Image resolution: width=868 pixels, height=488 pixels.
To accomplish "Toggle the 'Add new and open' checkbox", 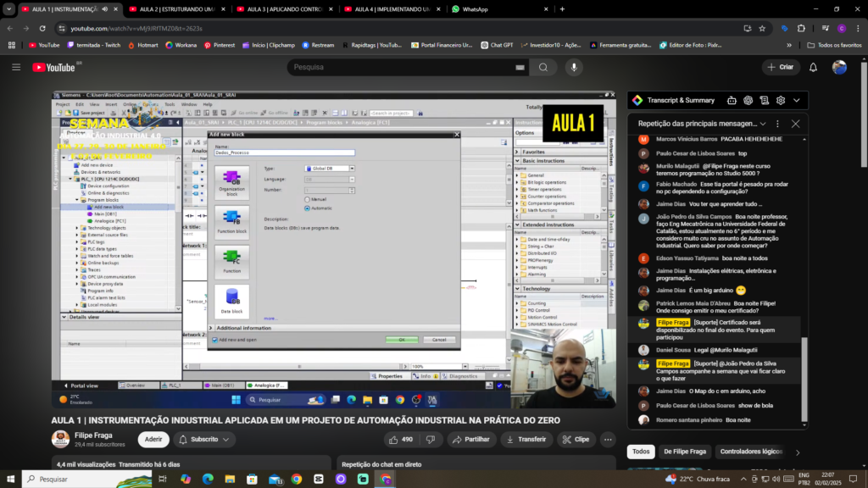I will click(x=214, y=340).
